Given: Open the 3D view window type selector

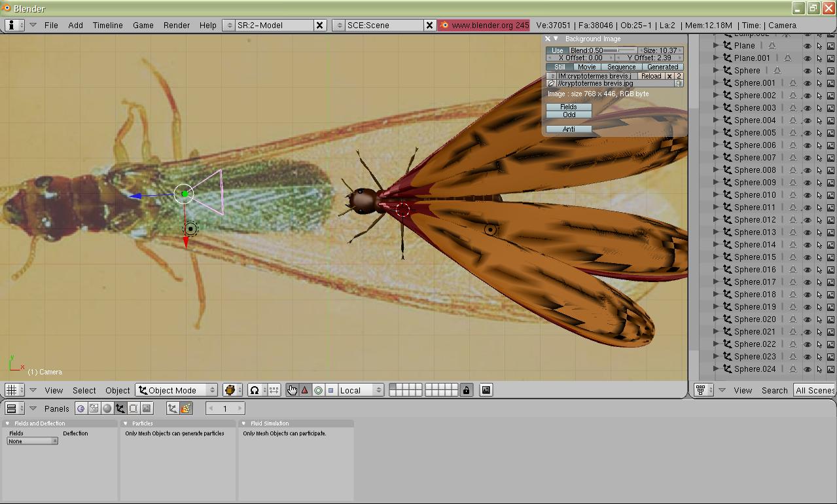Looking at the screenshot, I should [x=14, y=390].
